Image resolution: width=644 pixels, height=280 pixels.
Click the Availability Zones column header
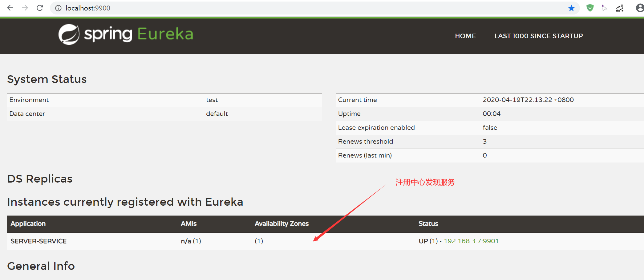[281, 224]
